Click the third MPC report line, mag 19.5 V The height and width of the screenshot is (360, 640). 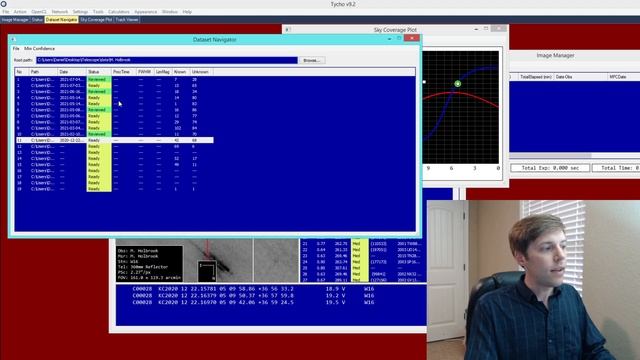(253, 302)
